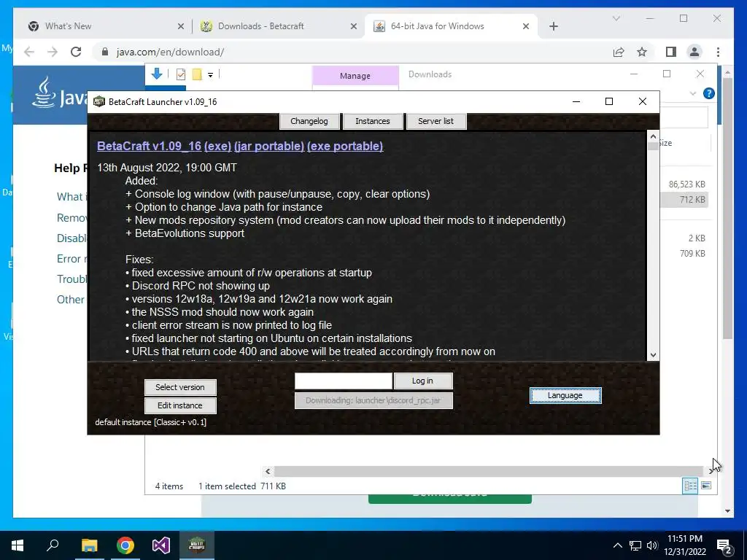Click the BetaCraft Launcher title bar icon
Screen dimensions: 747x560
coord(99,101)
